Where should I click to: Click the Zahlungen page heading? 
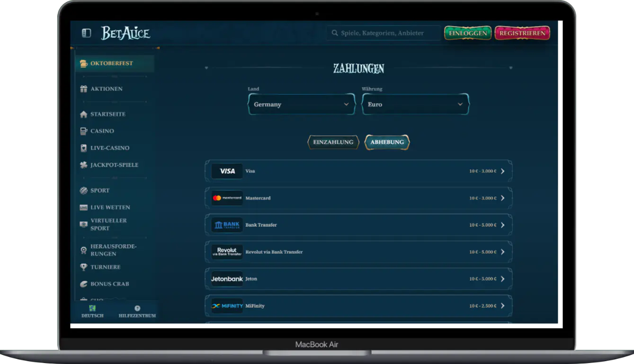tap(358, 69)
